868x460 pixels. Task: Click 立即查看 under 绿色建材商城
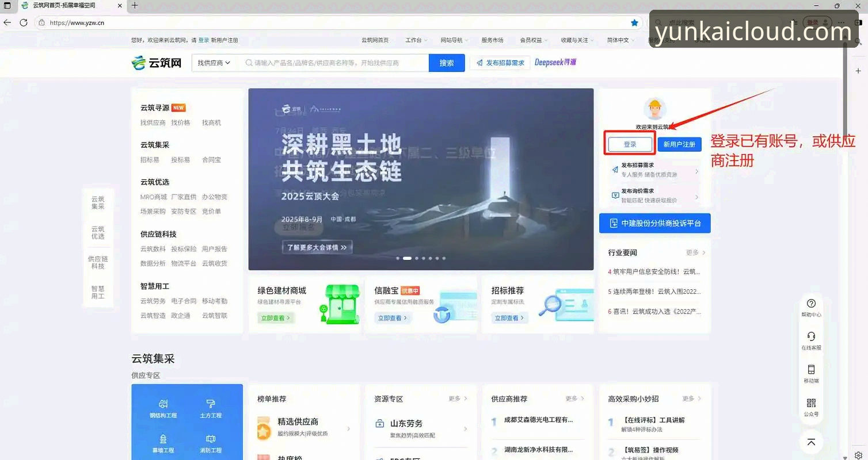click(x=275, y=318)
